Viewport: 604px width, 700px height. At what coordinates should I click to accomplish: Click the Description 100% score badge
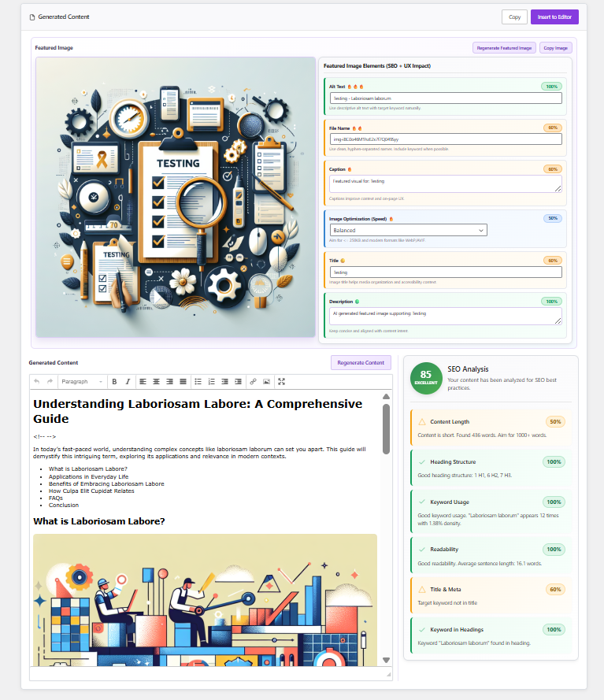click(552, 302)
